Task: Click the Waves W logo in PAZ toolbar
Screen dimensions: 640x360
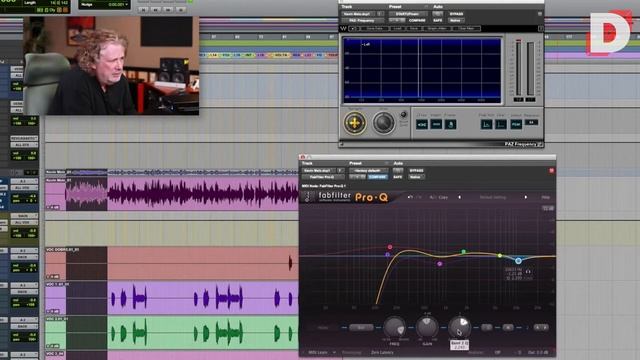Action: [343, 28]
